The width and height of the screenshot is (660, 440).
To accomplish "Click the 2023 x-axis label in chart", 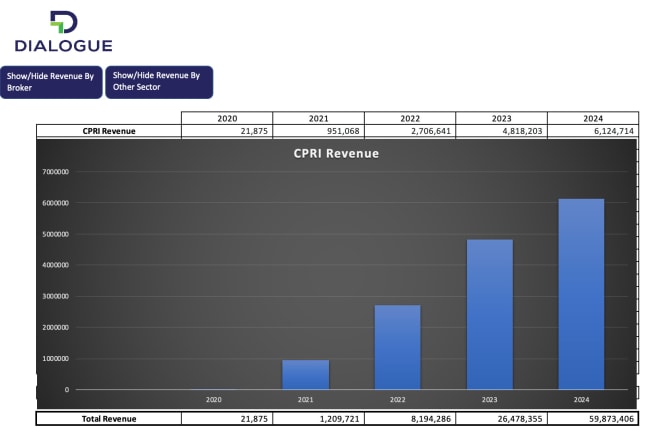I will click(490, 400).
